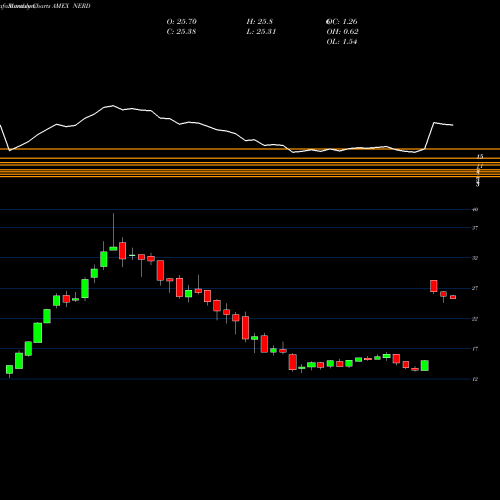Click the 15 label on indicator scale
The width and height of the screenshot is (500, 500).
pos(480,156)
